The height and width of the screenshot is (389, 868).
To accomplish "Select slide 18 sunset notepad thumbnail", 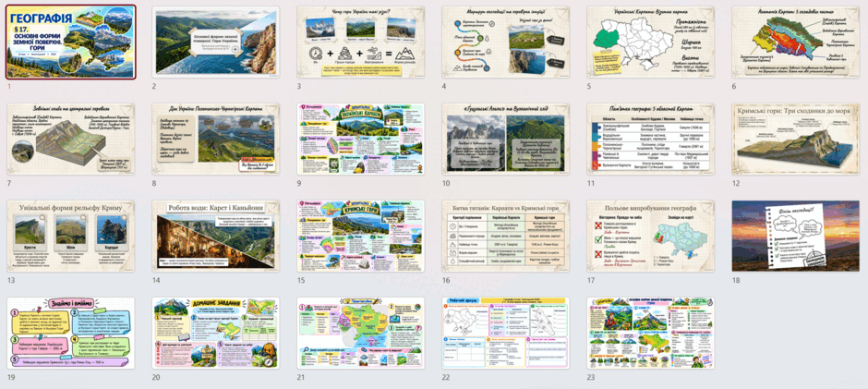I will tap(796, 236).
